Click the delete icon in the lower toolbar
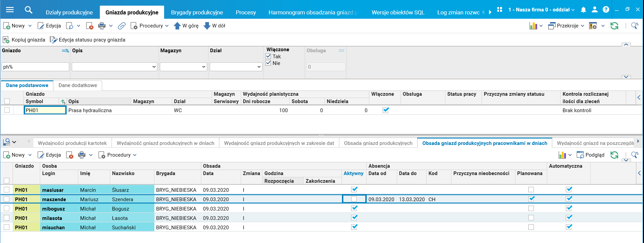Image resolution: width=644 pixels, height=243 pixels. pyautogui.click(x=70, y=155)
